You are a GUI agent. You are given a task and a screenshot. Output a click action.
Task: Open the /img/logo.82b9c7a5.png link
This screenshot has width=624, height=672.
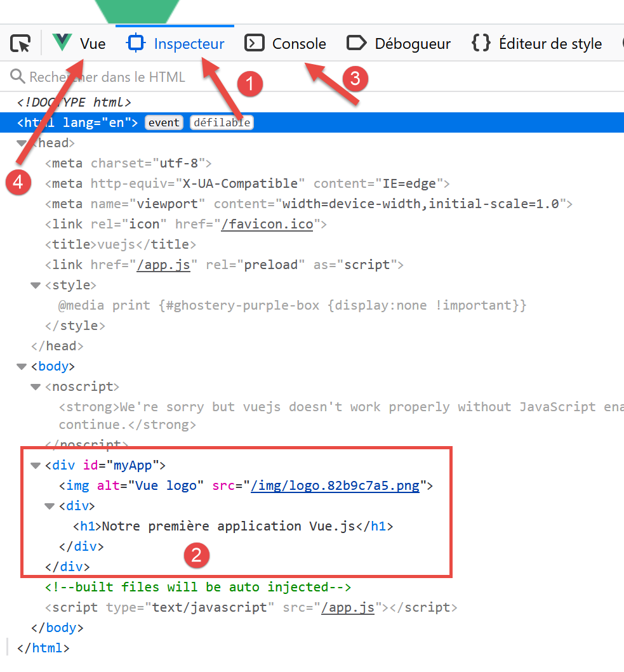[x=335, y=486]
